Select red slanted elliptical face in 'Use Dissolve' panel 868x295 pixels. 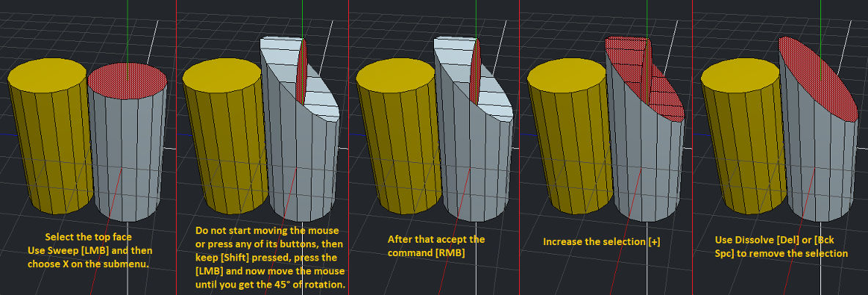[x=818, y=78]
